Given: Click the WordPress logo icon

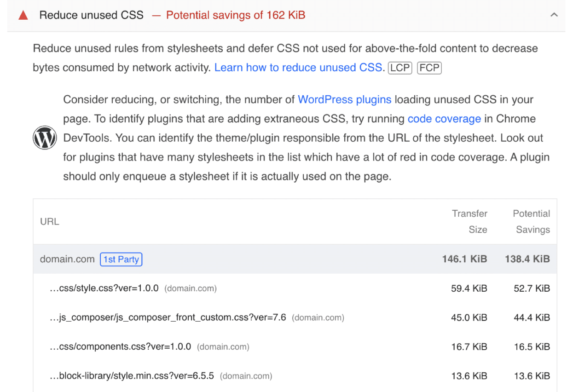Looking at the screenshot, I should [x=45, y=137].
